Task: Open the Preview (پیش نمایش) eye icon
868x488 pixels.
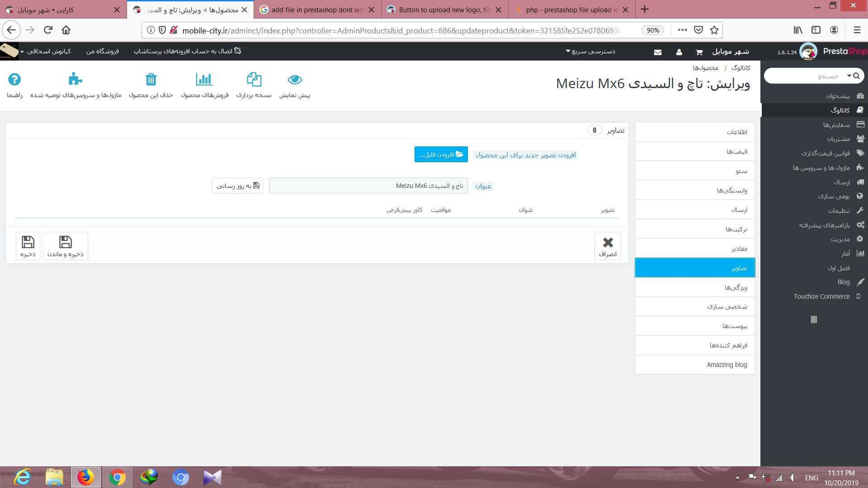Action: [295, 80]
